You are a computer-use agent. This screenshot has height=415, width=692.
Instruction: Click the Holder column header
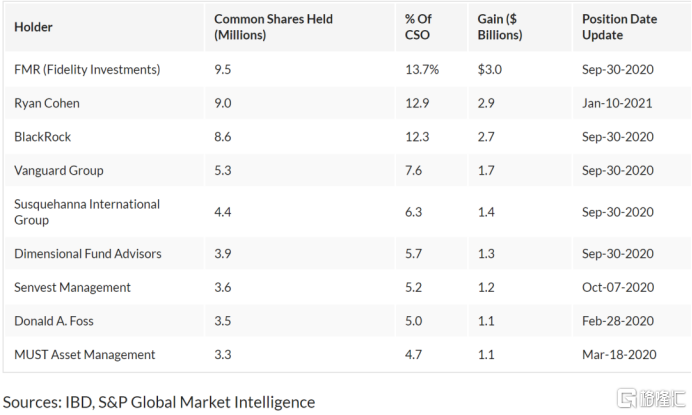[34, 27]
